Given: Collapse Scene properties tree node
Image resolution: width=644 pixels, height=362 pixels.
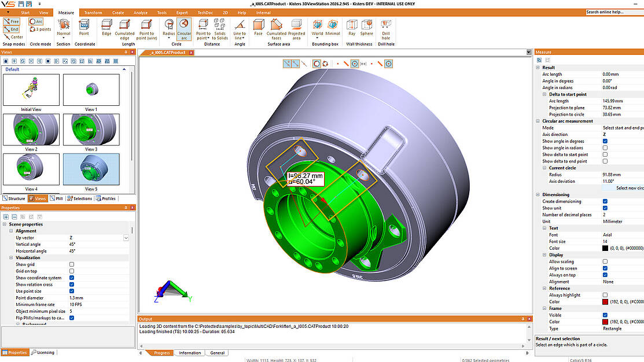Looking at the screenshot, I should tap(5, 224).
